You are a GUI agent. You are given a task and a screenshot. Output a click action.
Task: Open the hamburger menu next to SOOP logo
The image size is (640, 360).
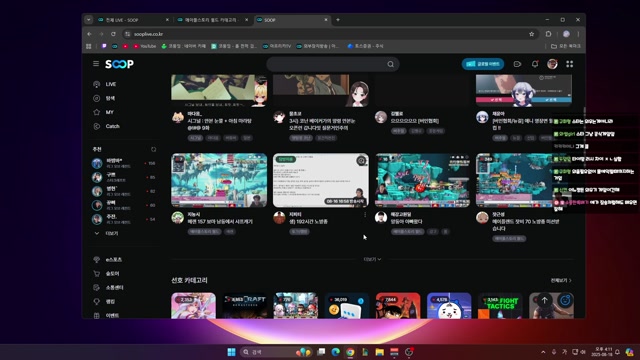click(96, 64)
